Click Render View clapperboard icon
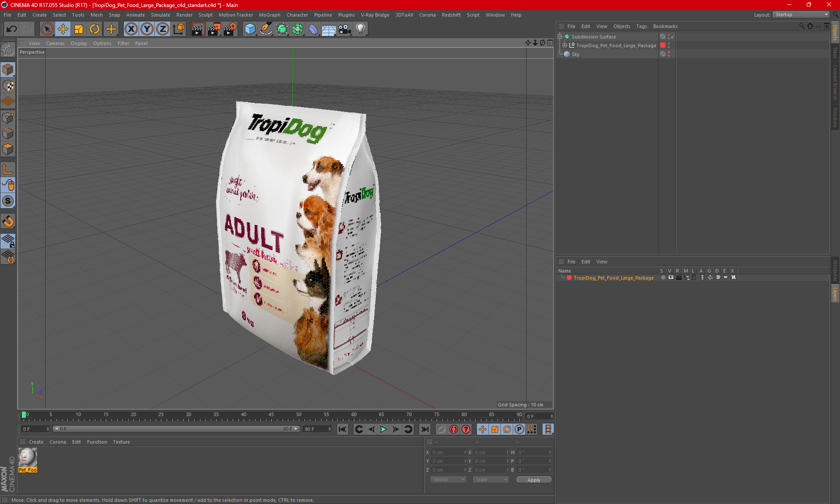This screenshot has height=504, width=840. 198,29
